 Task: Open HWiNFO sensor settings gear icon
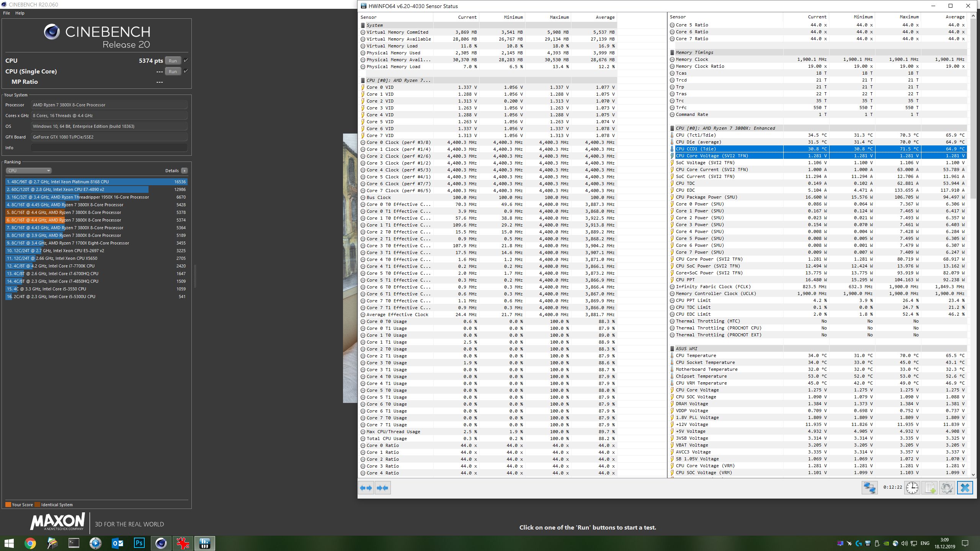point(947,488)
